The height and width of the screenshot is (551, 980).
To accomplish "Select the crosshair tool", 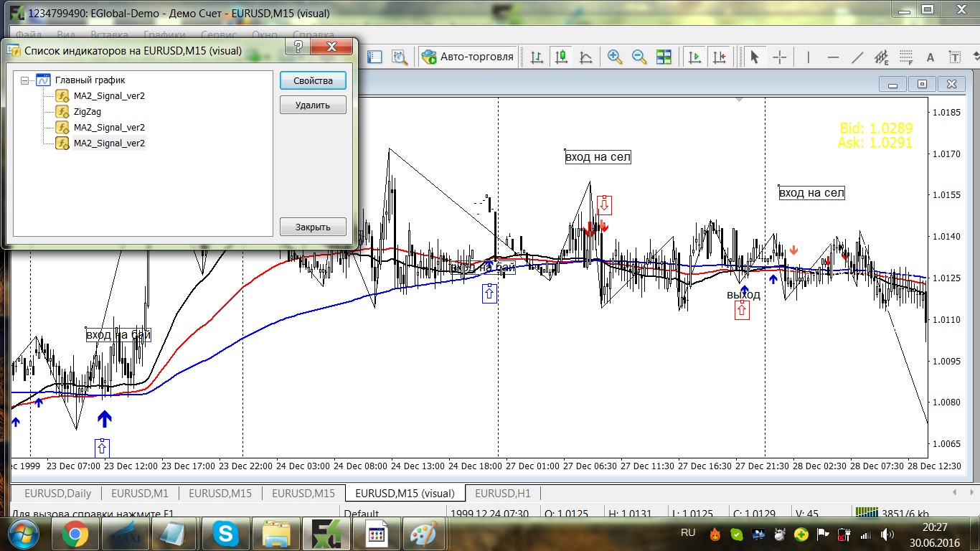I will 780,57.
